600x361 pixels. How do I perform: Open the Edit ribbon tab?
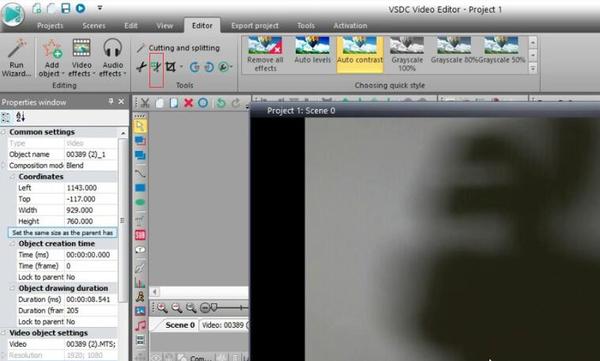pos(130,26)
